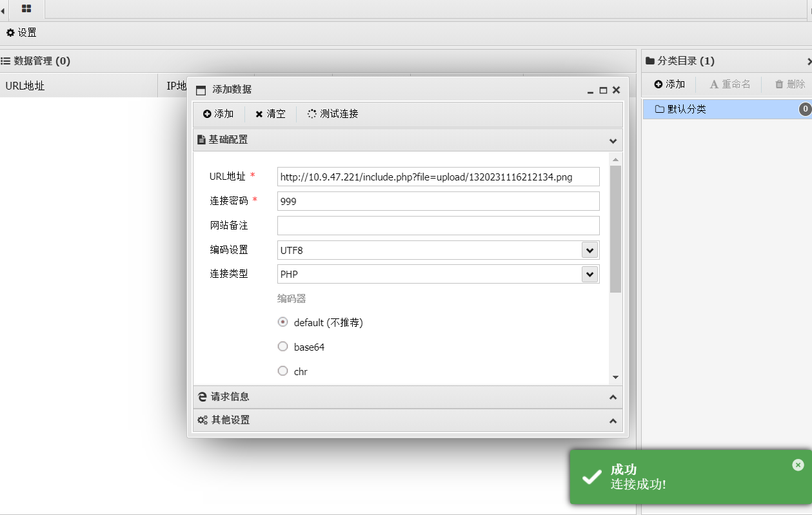Click the 添加 button in dialog toolbar

(x=218, y=114)
